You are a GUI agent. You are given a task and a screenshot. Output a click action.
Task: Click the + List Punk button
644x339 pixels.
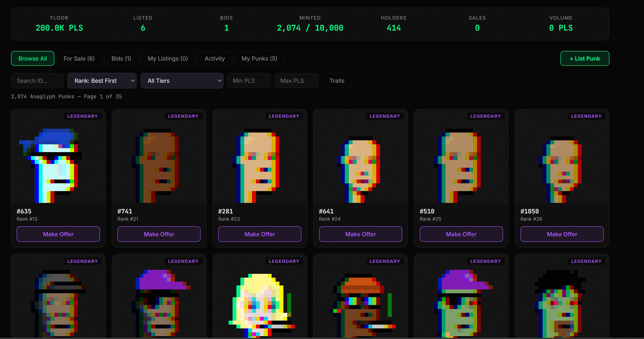click(584, 58)
